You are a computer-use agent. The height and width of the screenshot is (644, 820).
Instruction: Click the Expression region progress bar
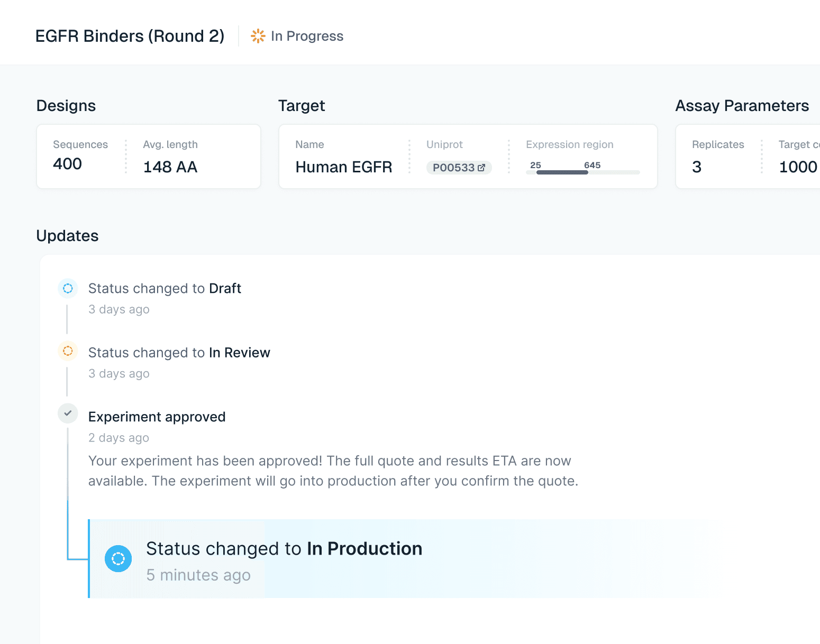[x=582, y=172]
